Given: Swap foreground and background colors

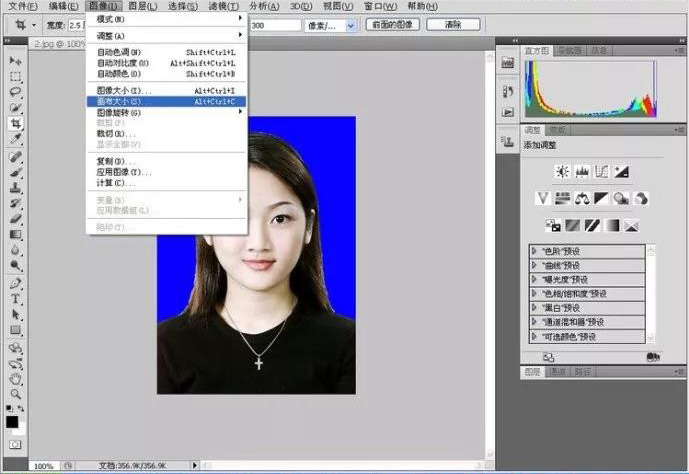Looking at the screenshot, I should pos(23,408).
